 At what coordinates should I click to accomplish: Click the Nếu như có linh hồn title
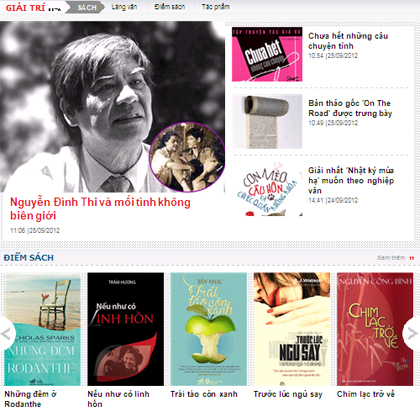point(118,399)
